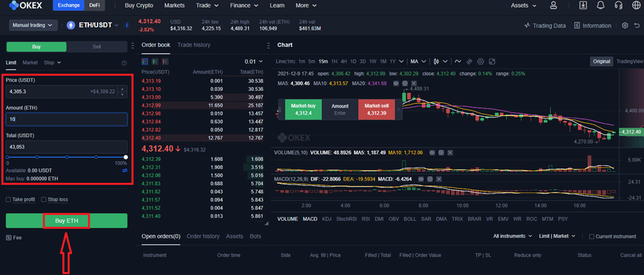Click the OKEX logo
This screenshot has width=644, height=275.
[25, 5]
